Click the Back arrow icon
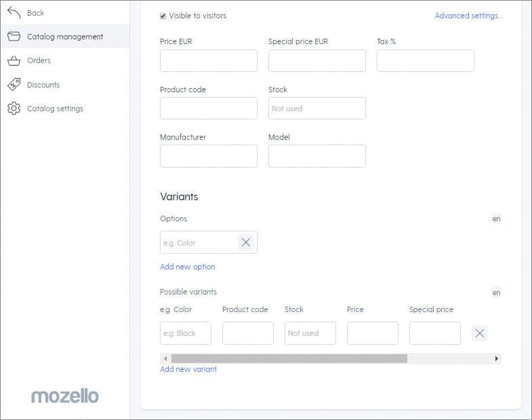This screenshot has width=532, height=420. pyautogui.click(x=14, y=13)
